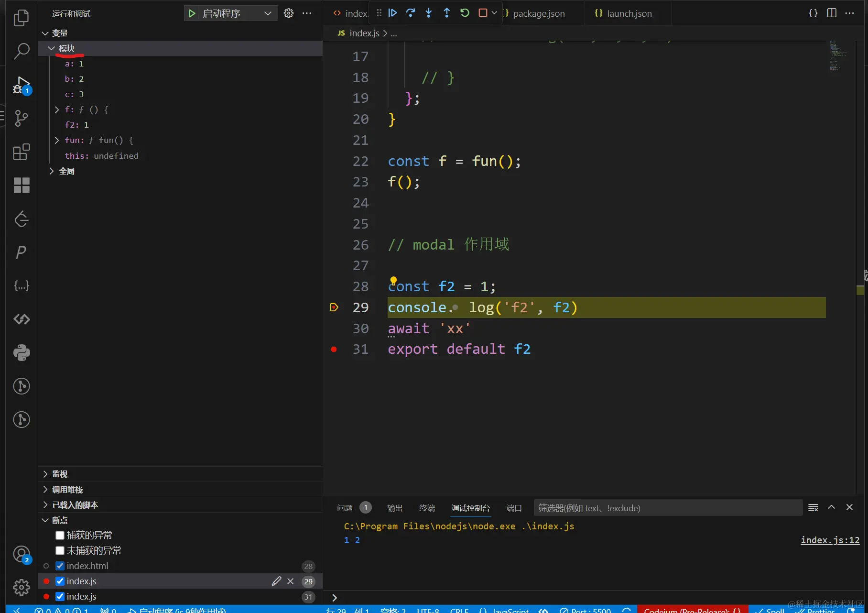Collapse the Breakpoints section
The width and height of the screenshot is (868, 613).
point(180,520)
